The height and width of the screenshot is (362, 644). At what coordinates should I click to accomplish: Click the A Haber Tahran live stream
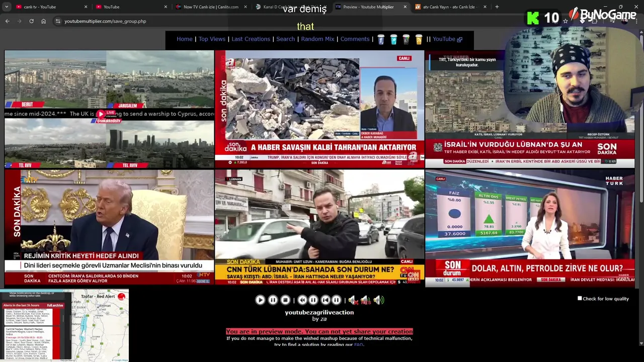(319, 109)
